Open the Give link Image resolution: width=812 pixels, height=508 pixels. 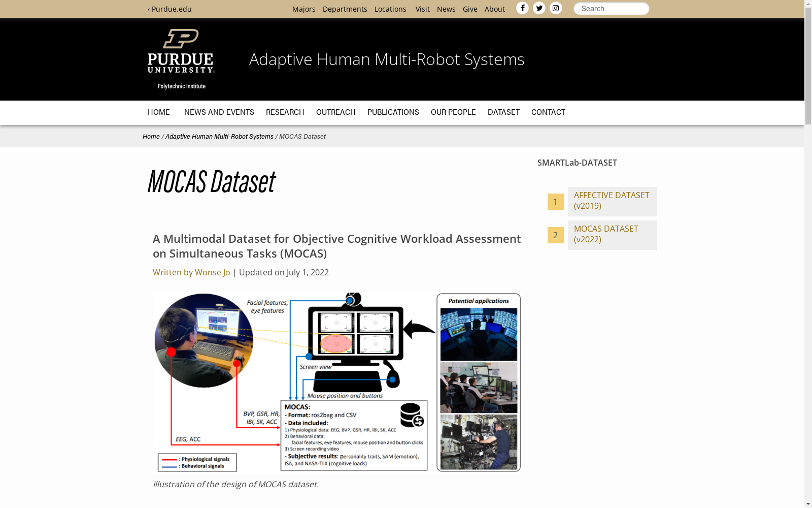470,9
